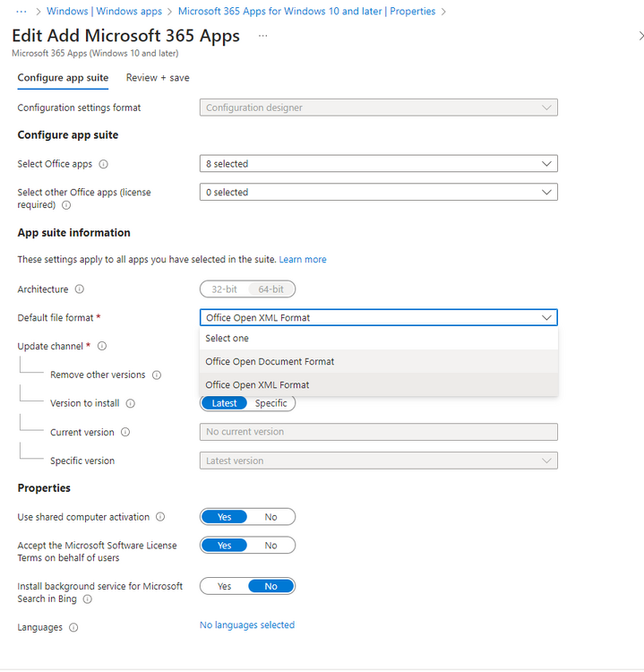644x672 pixels.
Task: Open the breadcrumb ellipsis menu
Action: click(21, 12)
